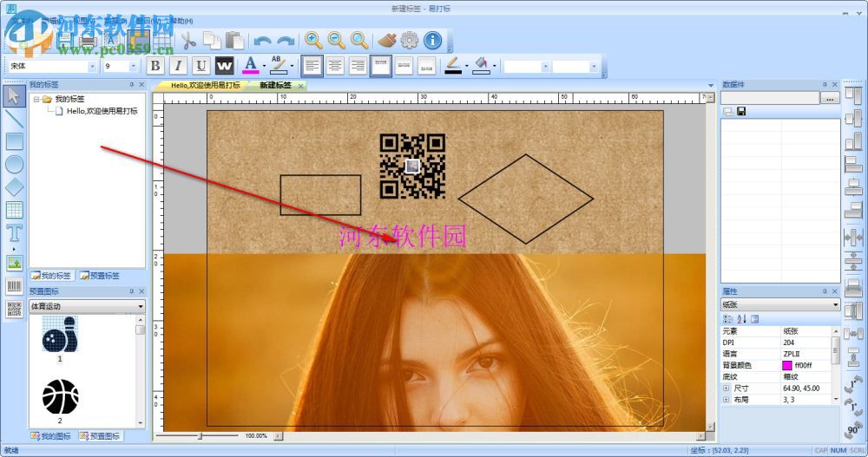Switch to the 新建标签 document tab
This screenshot has width=868, height=457.
click(x=275, y=85)
